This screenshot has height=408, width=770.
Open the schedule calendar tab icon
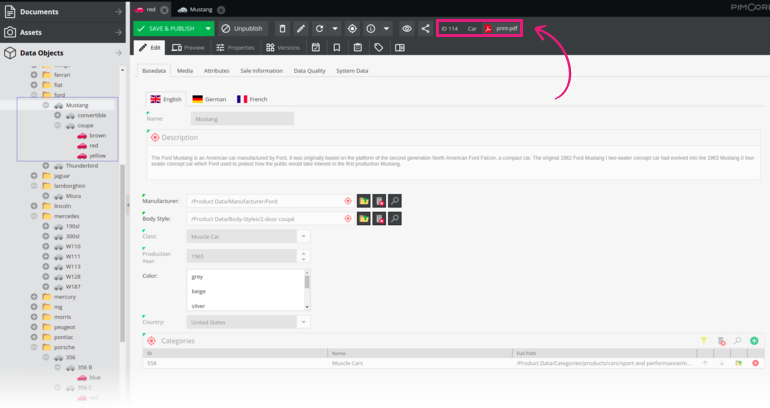click(316, 48)
